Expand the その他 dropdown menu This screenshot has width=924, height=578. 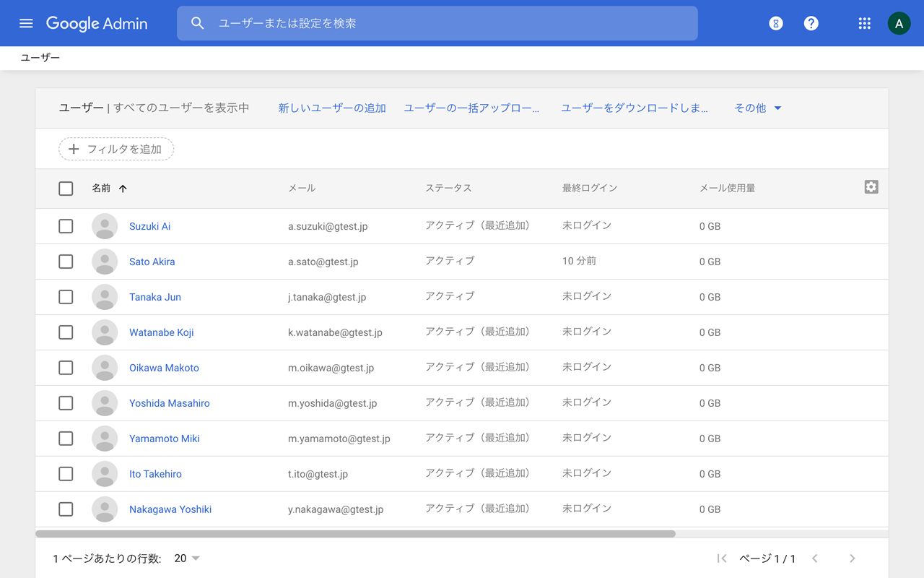[x=758, y=108]
